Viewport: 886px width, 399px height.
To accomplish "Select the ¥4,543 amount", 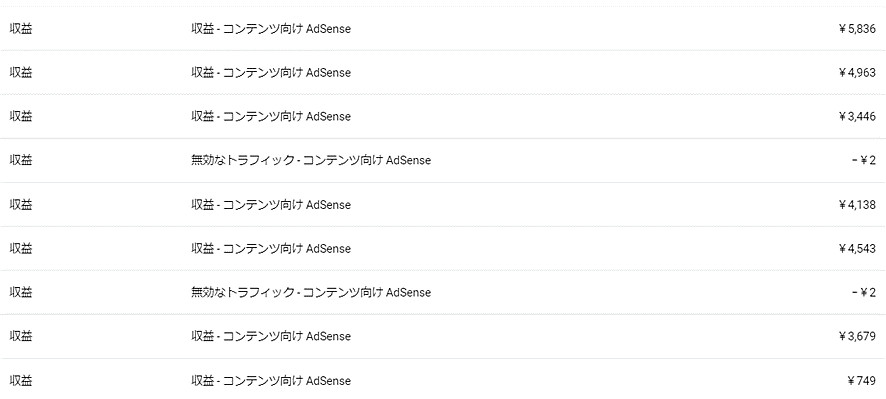I will [857, 249].
